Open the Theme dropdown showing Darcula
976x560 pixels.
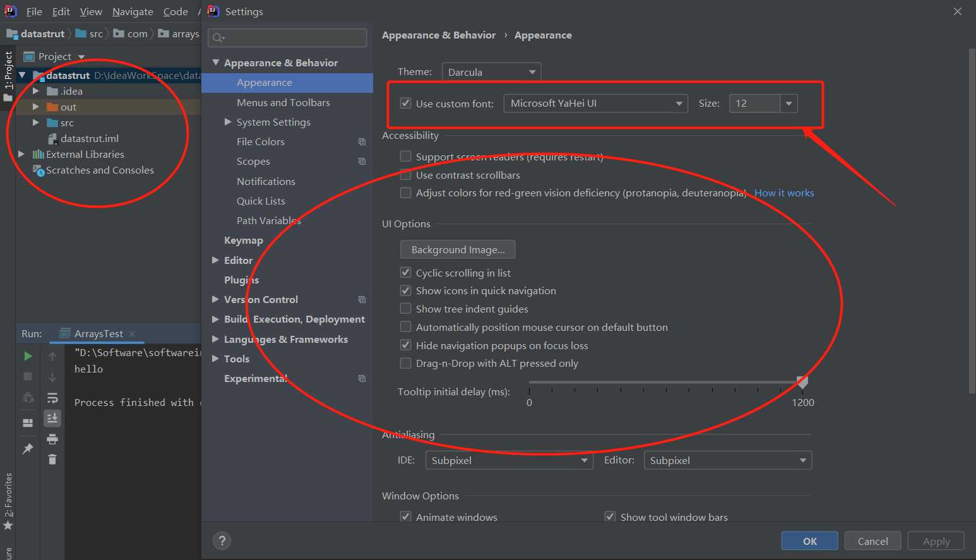[x=491, y=72]
